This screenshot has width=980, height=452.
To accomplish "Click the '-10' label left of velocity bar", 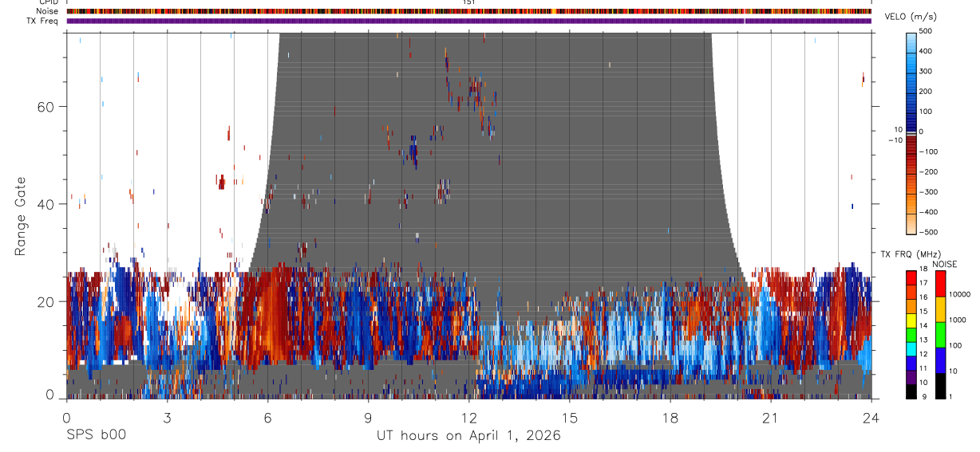I will click(x=895, y=140).
